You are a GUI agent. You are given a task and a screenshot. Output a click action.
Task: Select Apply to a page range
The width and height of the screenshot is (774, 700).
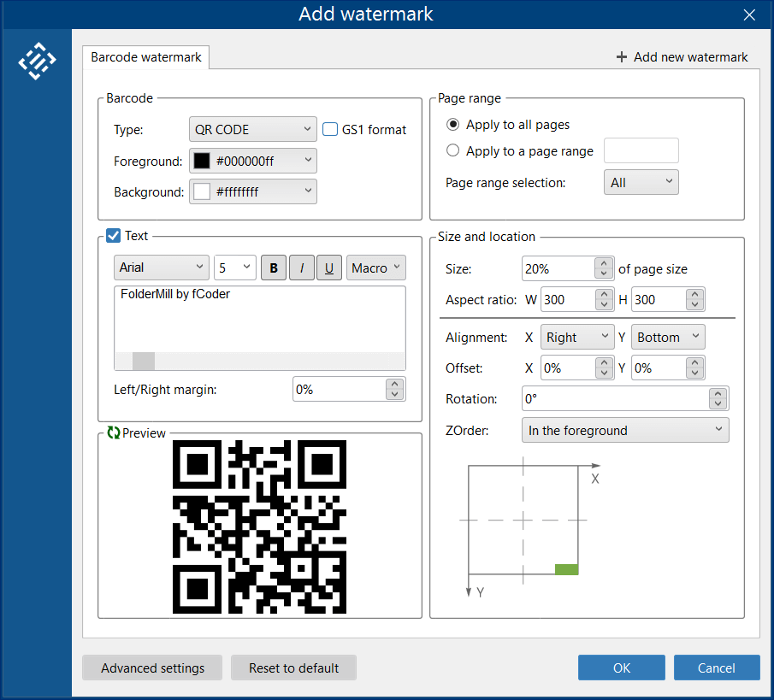tap(452, 150)
